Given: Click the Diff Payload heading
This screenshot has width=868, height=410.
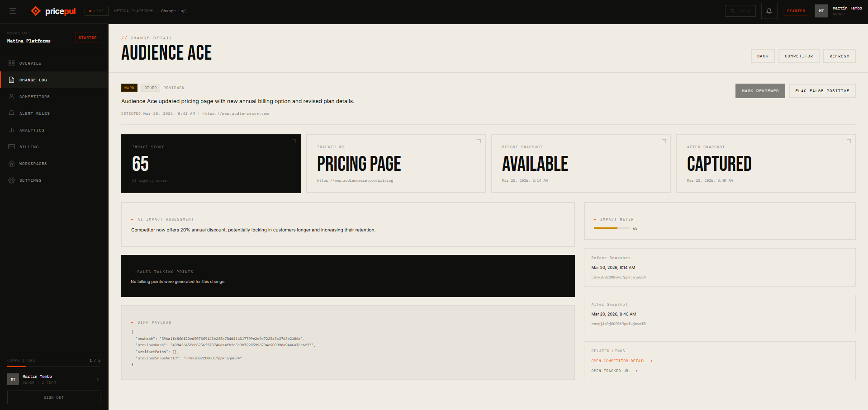Looking at the screenshot, I should click(x=154, y=322).
